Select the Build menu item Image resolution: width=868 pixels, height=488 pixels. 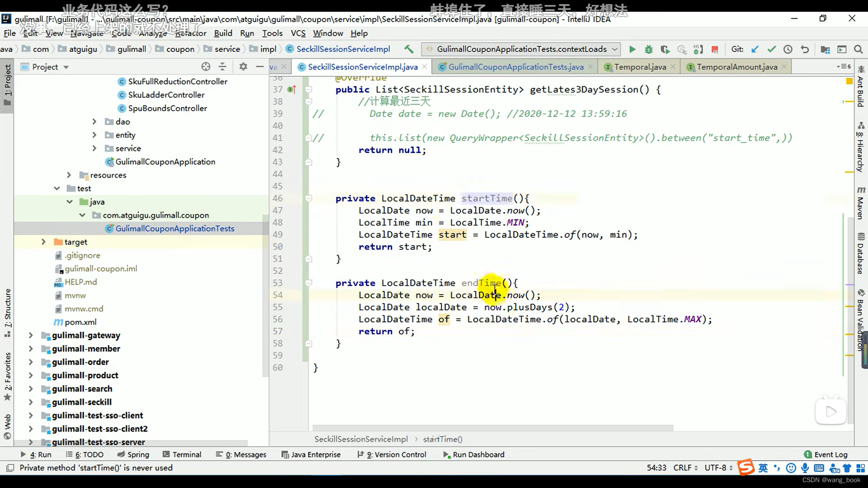pos(223,33)
